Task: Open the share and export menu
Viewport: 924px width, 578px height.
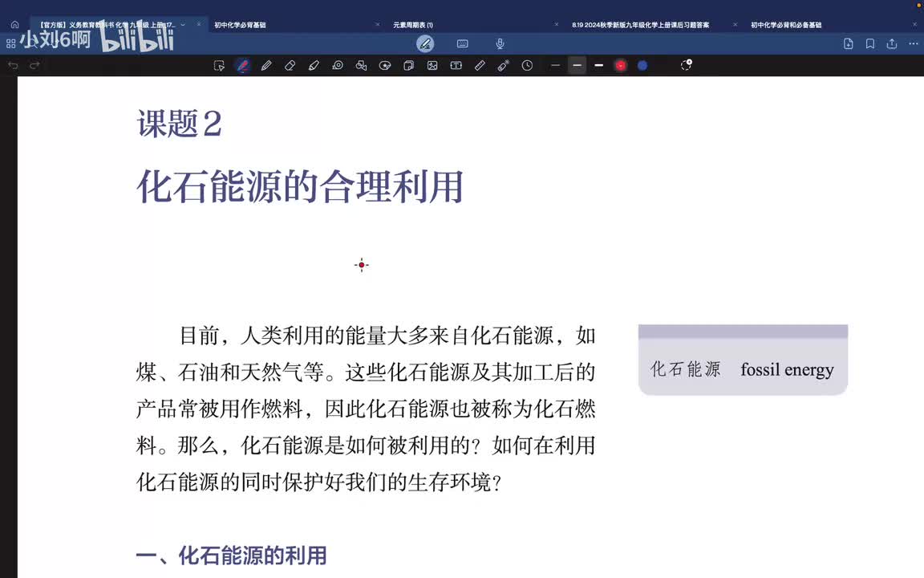Action: pyautogui.click(x=892, y=43)
